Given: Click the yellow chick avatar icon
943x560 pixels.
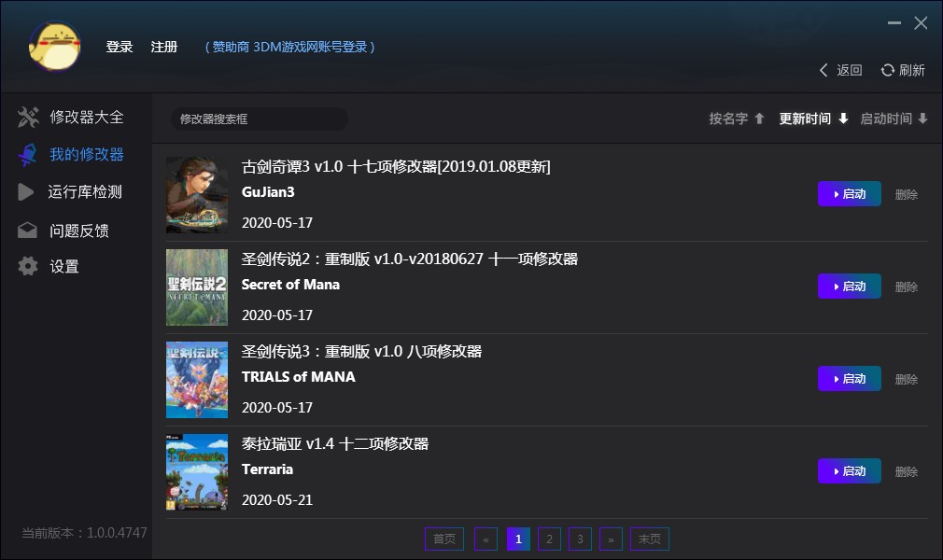Looking at the screenshot, I should click(55, 47).
